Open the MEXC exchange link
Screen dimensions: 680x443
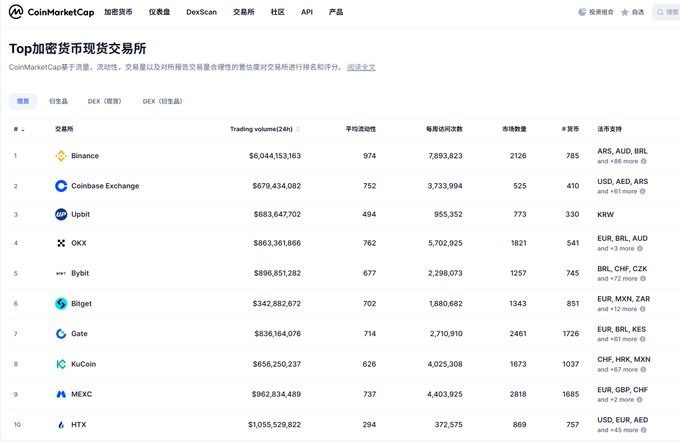click(x=82, y=394)
